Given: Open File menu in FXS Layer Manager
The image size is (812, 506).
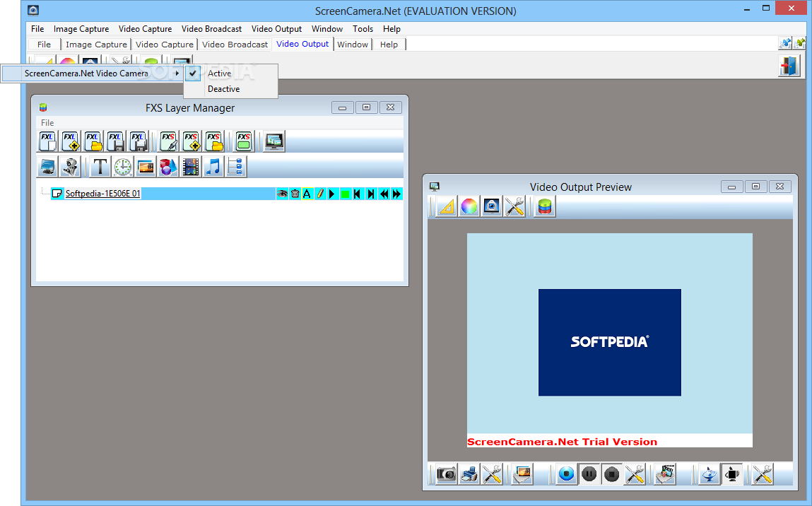Looking at the screenshot, I should pyautogui.click(x=47, y=123).
